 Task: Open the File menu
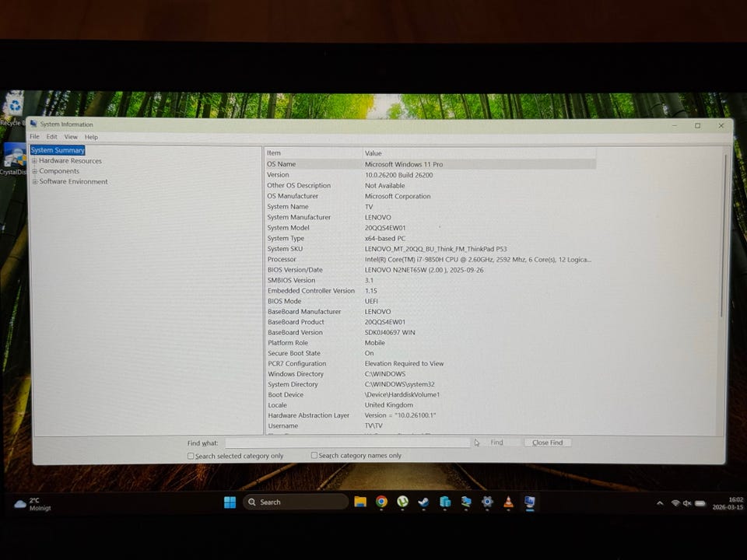coord(35,137)
